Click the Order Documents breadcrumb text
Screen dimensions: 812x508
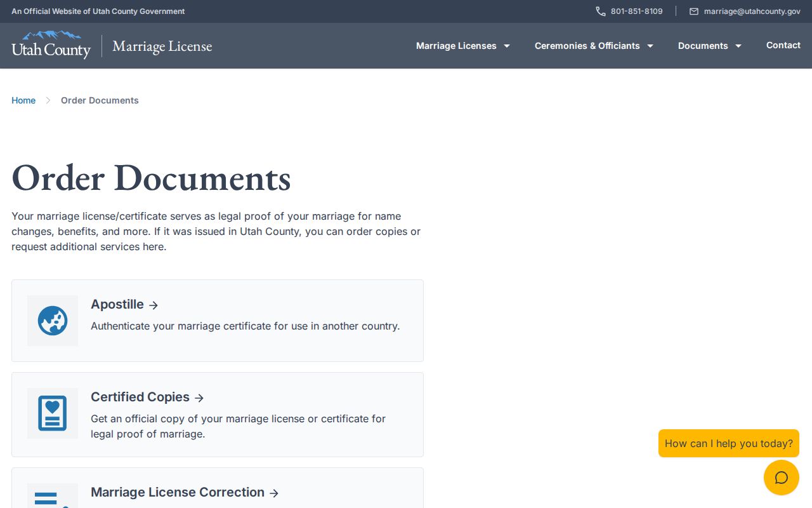pyautogui.click(x=100, y=100)
